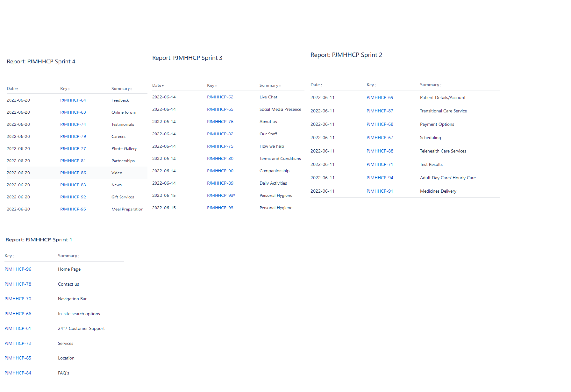Open issue PJMHHCP-80
Viewport: 571px width, 392px height.
click(x=220, y=159)
